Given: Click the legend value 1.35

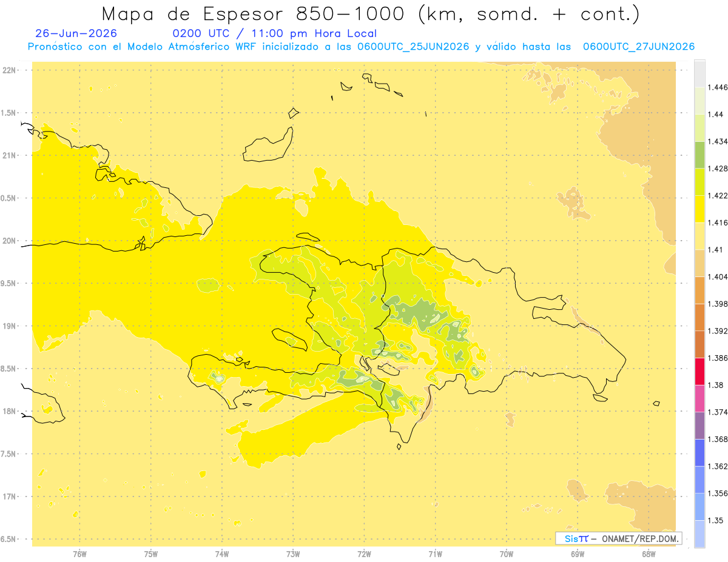Looking at the screenshot, I should click(x=716, y=521).
